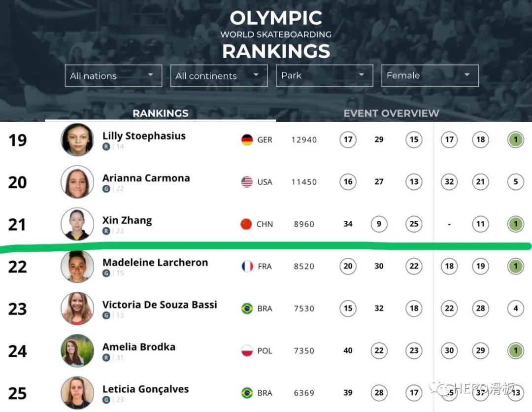Change the Female gender dropdown
The width and height of the screenshot is (532, 412).
pyautogui.click(x=430, y=75)
